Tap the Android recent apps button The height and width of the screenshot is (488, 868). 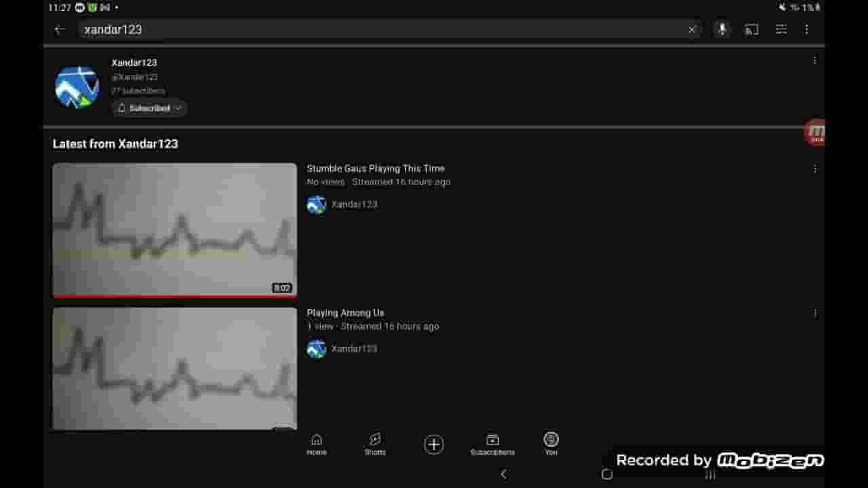711,474
